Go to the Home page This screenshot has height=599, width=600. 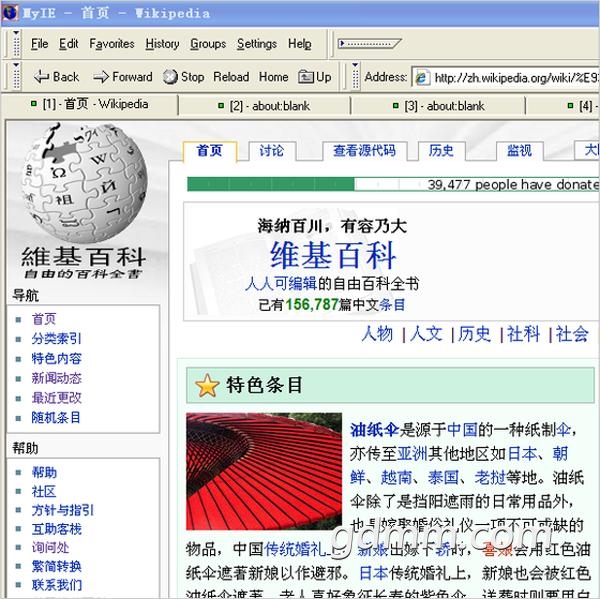pyautogui.click(x=274, y=77)
